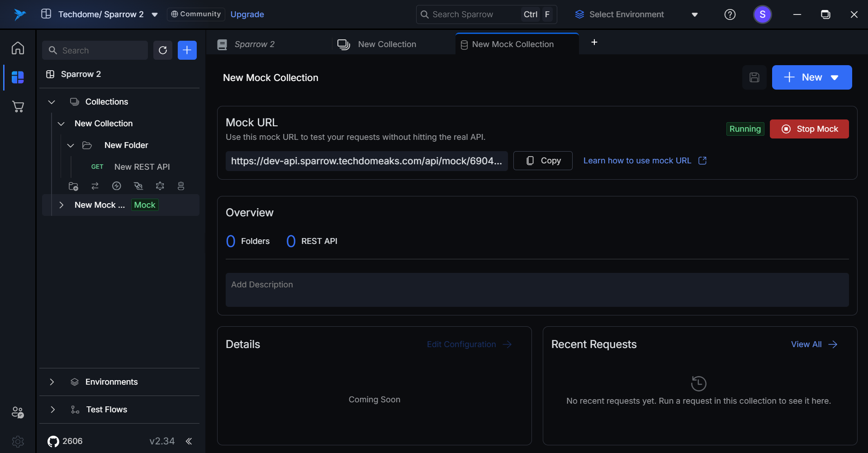Open the Home icon in left sidebar
The width and height of the screenshot is (868, 453).
coord(18,48)
